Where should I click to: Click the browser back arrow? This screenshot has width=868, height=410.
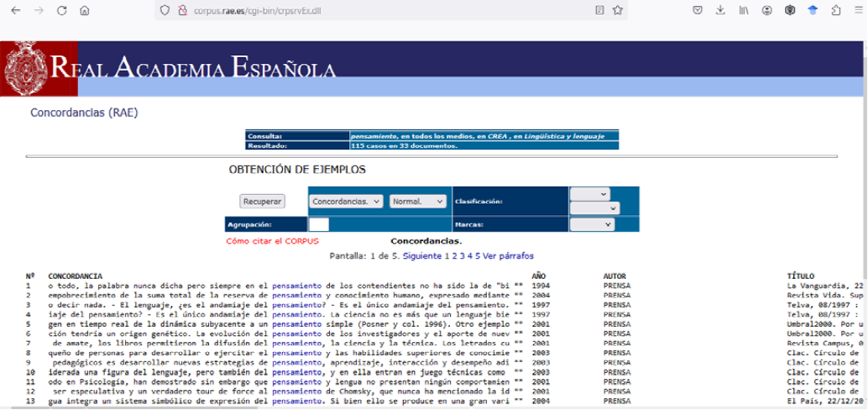(x=15, y=10)
